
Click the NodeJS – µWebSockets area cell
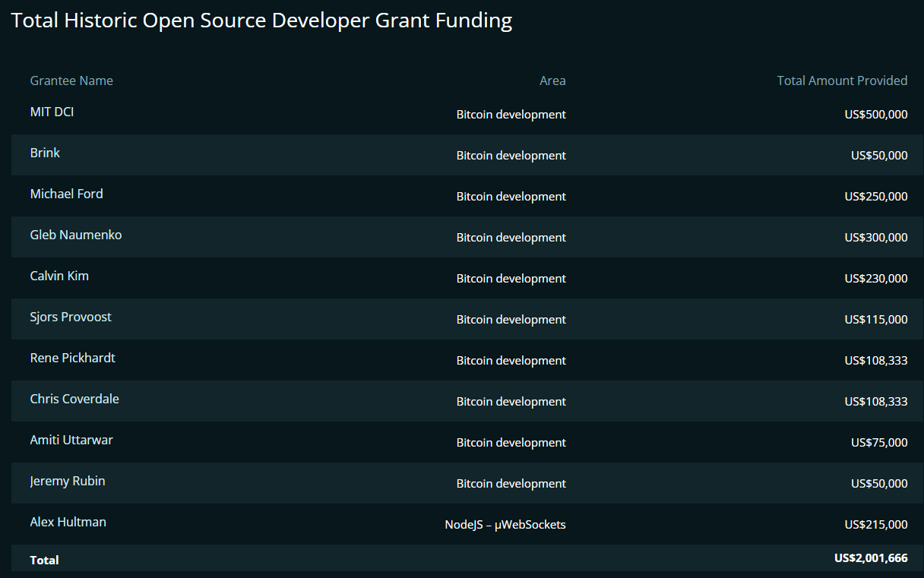click(505, 525)
